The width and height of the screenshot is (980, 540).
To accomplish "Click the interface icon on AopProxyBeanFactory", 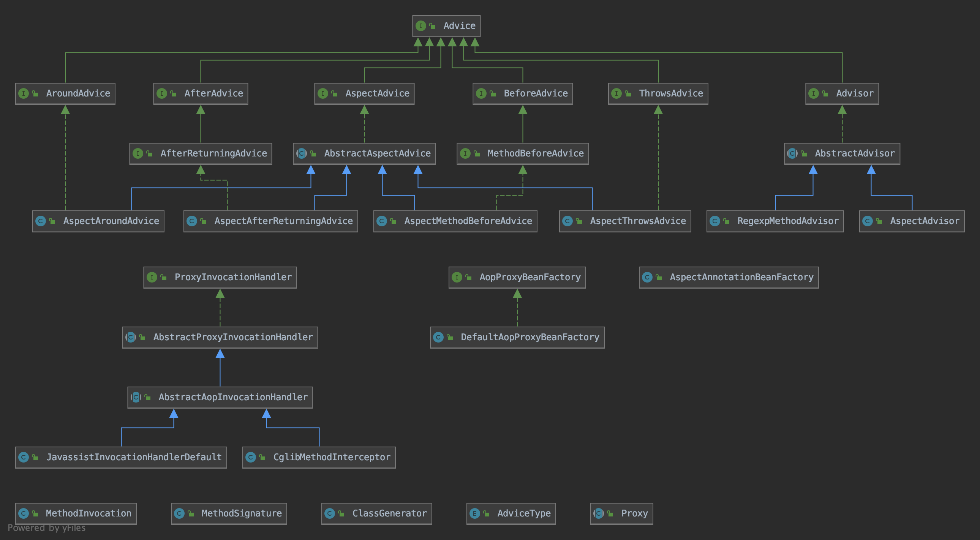I will click(457, 277).
